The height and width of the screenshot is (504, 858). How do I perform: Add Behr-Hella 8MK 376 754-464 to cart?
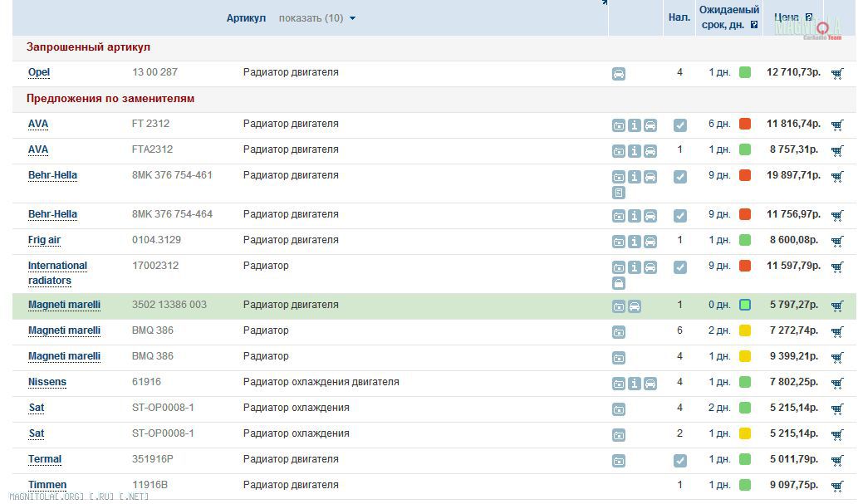point(837,215)
